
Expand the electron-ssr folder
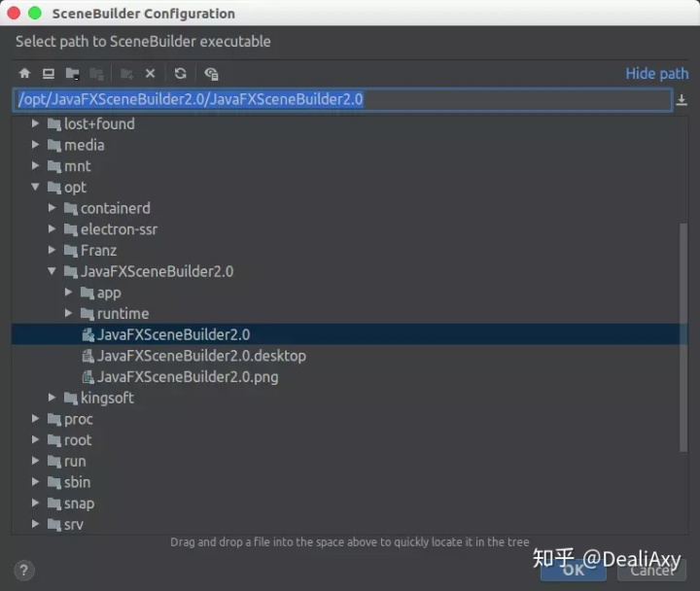tap(52, 228)
